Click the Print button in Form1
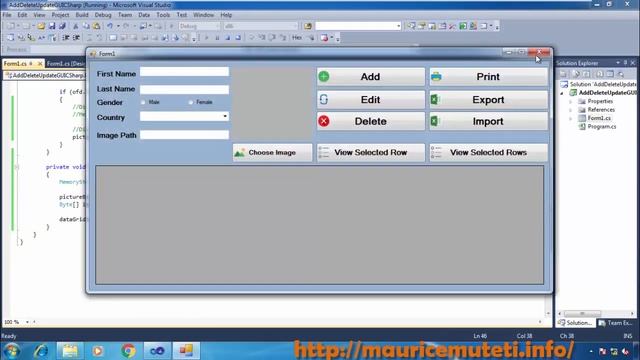640x360 pixels. pyautogui.click(x=488, y=77)
